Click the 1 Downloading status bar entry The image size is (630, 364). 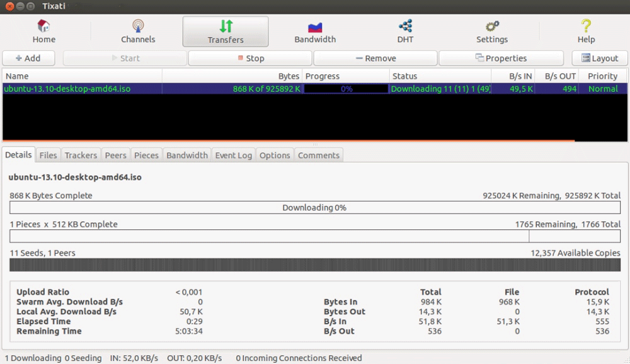point(33,358)
